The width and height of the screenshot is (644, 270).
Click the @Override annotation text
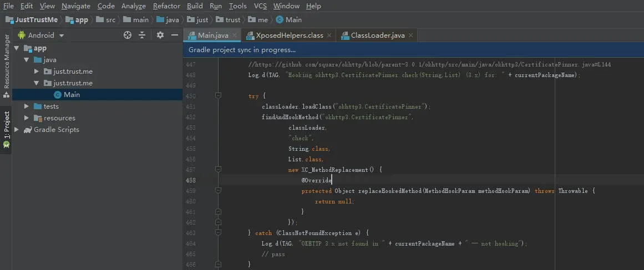click(x=316, y=180)
